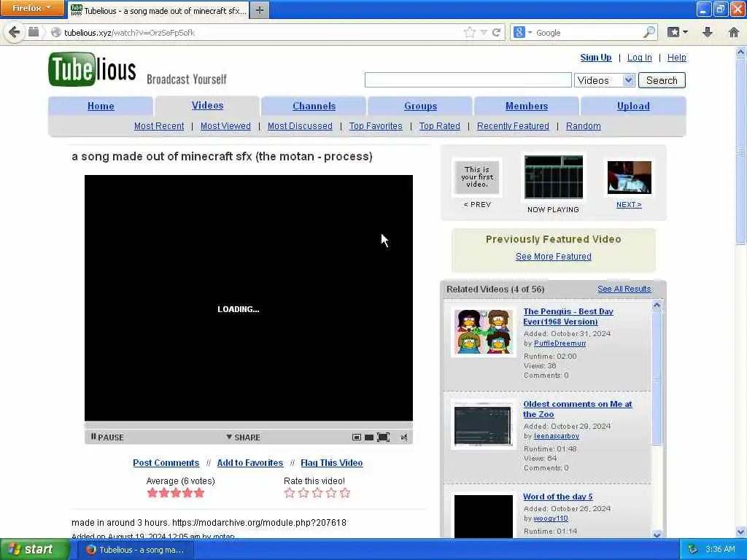Image resolution: width=747 pixels, height=560 pixels.
Task: Go to the Upload tab
Action: [633, 106]
